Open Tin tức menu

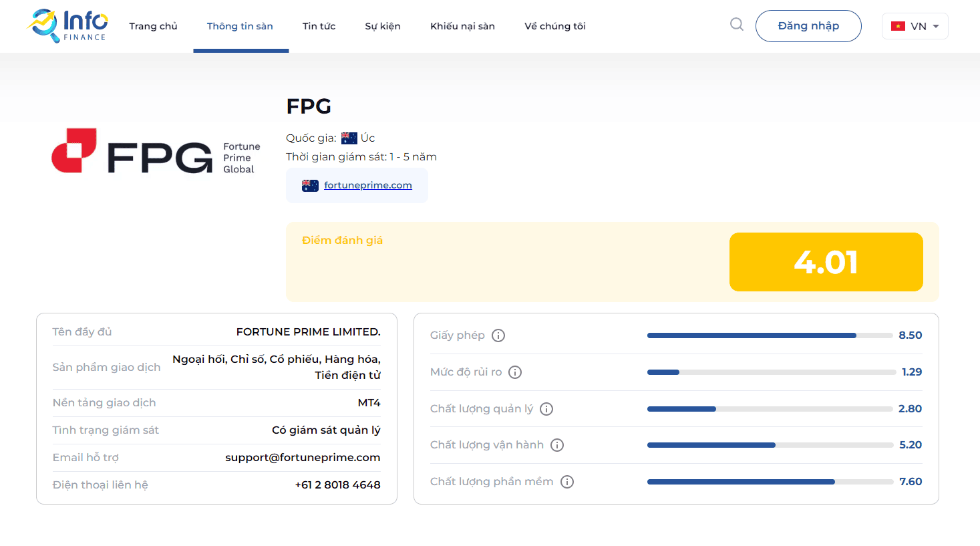pyautogui.click(x=319, y=26)
